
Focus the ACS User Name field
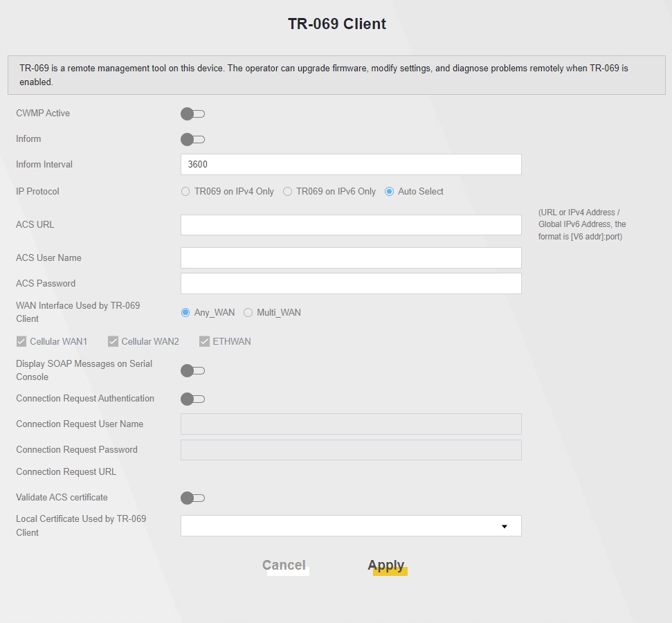coord(350,258)
